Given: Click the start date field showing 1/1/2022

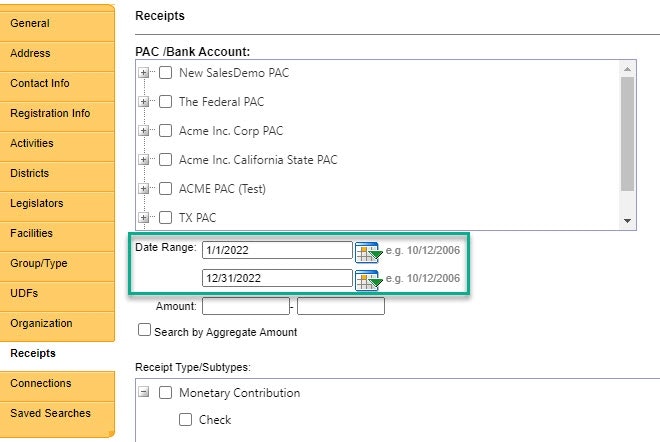Looking at the screenshot, I should pyautogui.click(x=277, y=250).
